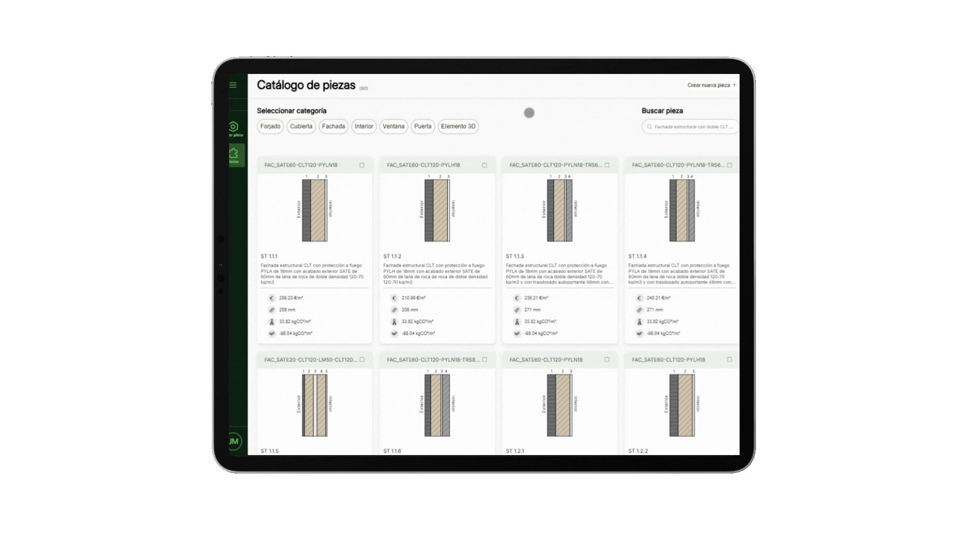Click the search magnifier icon in Buscar pieza
Viewport: 980px width, 551px height.
649,127
